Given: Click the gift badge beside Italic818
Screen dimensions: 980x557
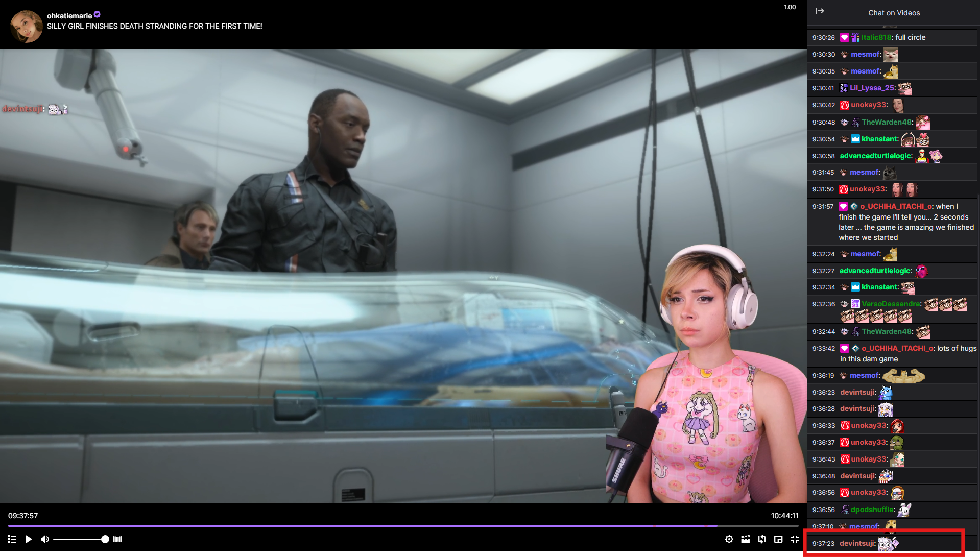Looking at the screenshot, I should click(x=855, y=37).
